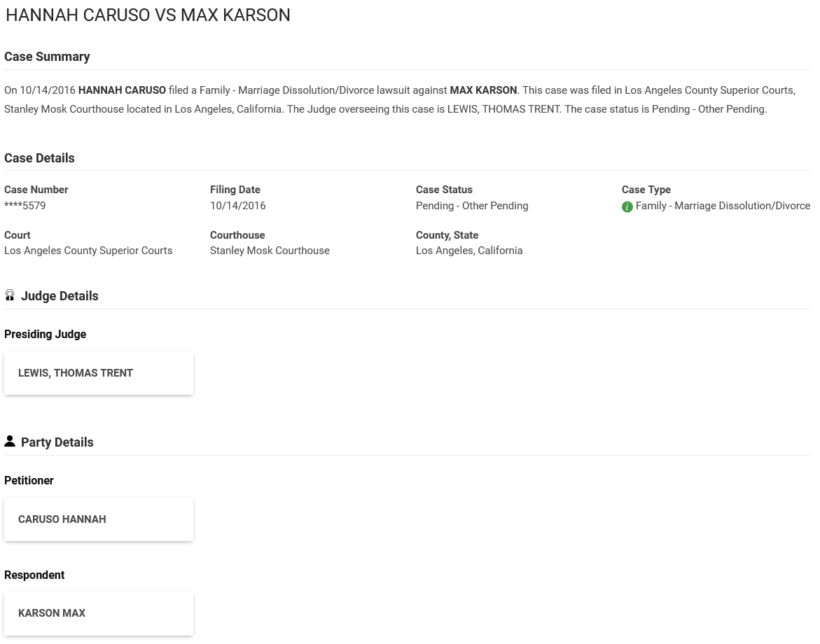
Task: Click the Presiding Judge label
Action: coord(45,335)
